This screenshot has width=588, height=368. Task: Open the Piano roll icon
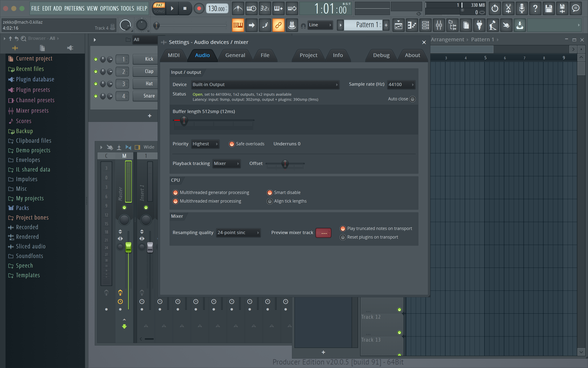click(412, 25)
